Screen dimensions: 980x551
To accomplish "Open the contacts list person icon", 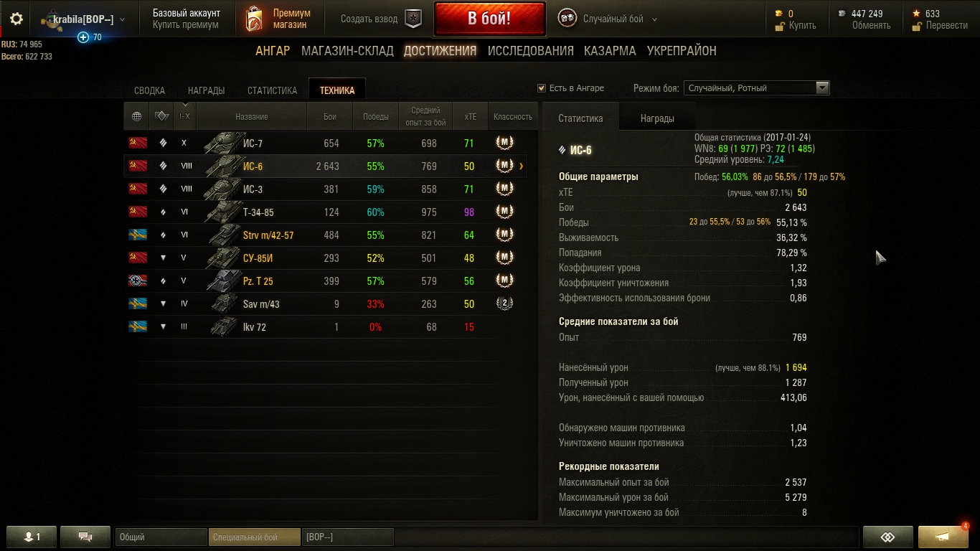I will [x=31, y=537].
